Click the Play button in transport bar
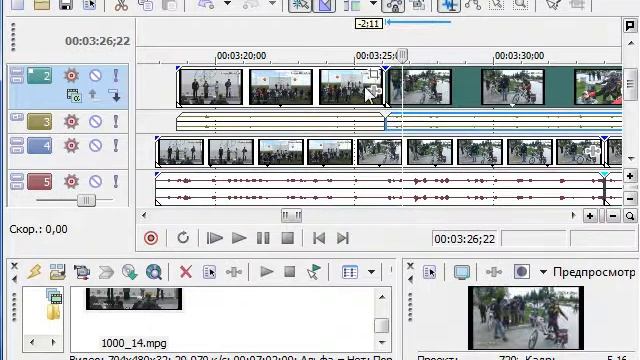The height and width of the screenshot is (360, 640). 239,238
